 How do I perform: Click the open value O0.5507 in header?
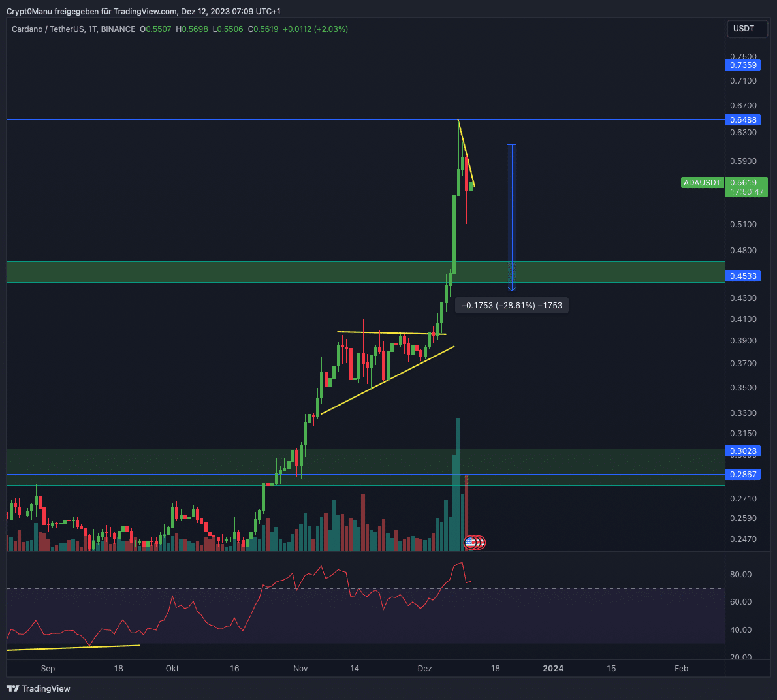point(155,29)
